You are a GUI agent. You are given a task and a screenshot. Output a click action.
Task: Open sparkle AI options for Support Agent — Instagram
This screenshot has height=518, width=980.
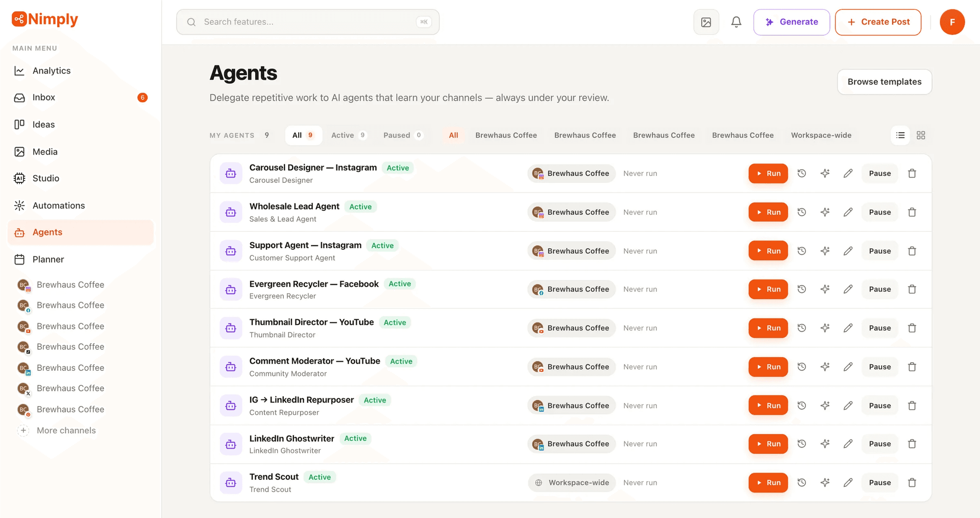pyautogui.click(x=825, y=251)
